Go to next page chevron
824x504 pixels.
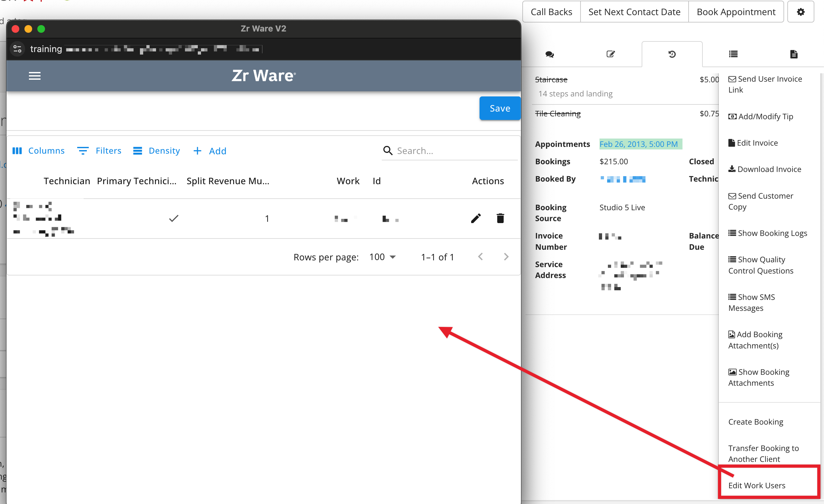506,257
